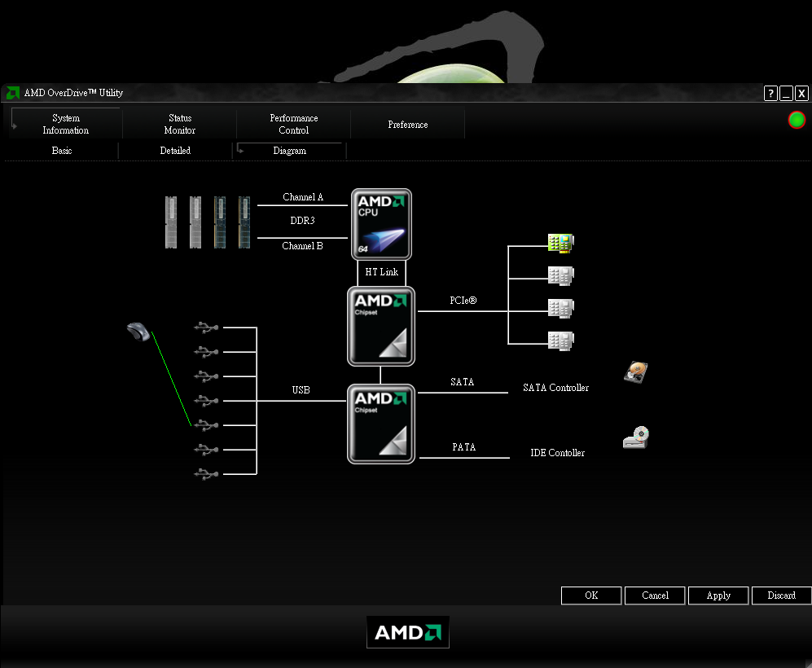The image size is (812, 668).
Task: Click the PATA label
Action: (463, 447)
